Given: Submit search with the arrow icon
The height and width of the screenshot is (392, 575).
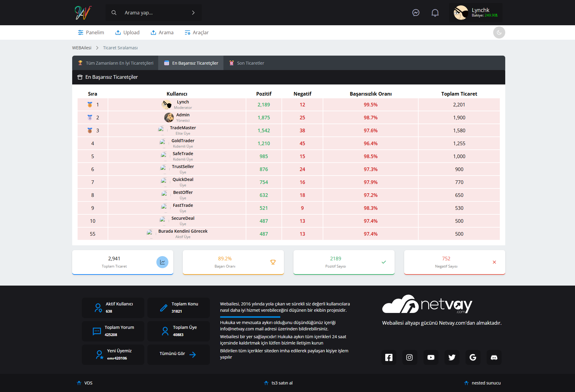Looking at the screenshot, I should pos(193,13).
